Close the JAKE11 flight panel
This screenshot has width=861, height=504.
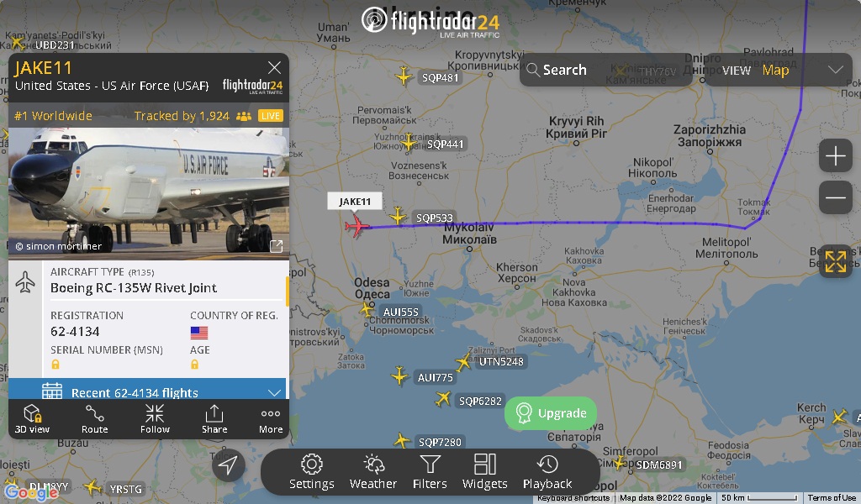tap(274, 67)
